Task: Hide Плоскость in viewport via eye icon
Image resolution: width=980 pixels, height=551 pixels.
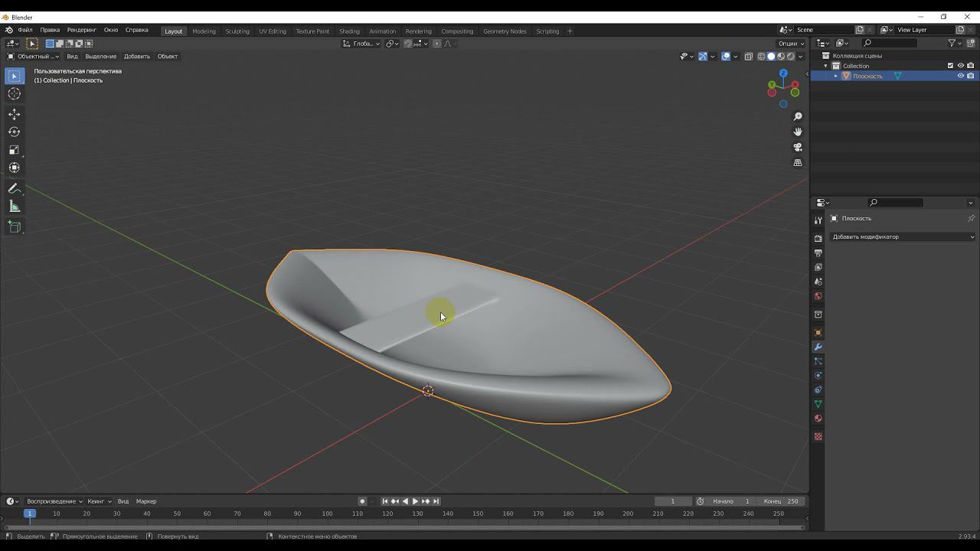Action: coord(961,76)
